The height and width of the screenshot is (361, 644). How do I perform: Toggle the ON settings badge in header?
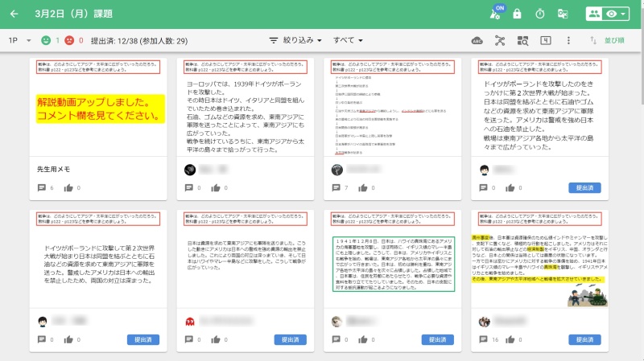[497, 13]
